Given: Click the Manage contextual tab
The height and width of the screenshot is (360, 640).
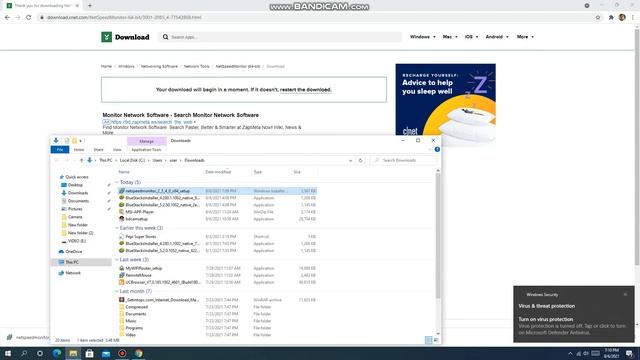Looking at the screenshot, I should (147, 141).
